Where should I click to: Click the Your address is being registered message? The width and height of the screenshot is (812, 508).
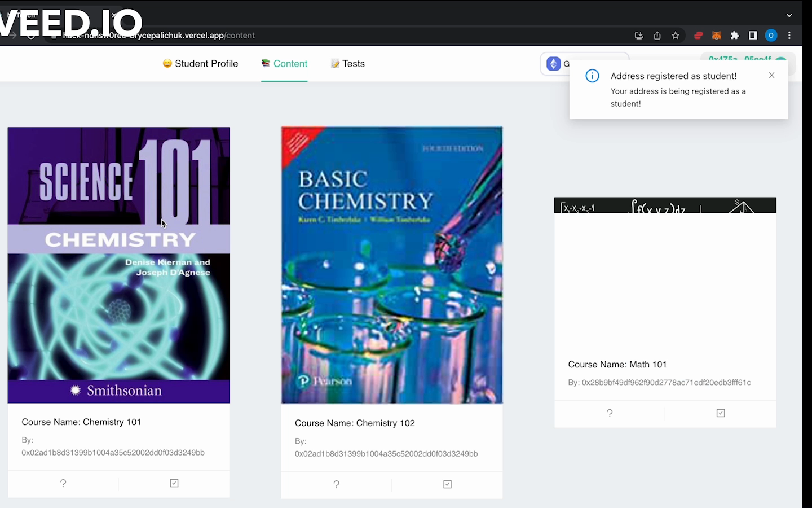[678, 97]
